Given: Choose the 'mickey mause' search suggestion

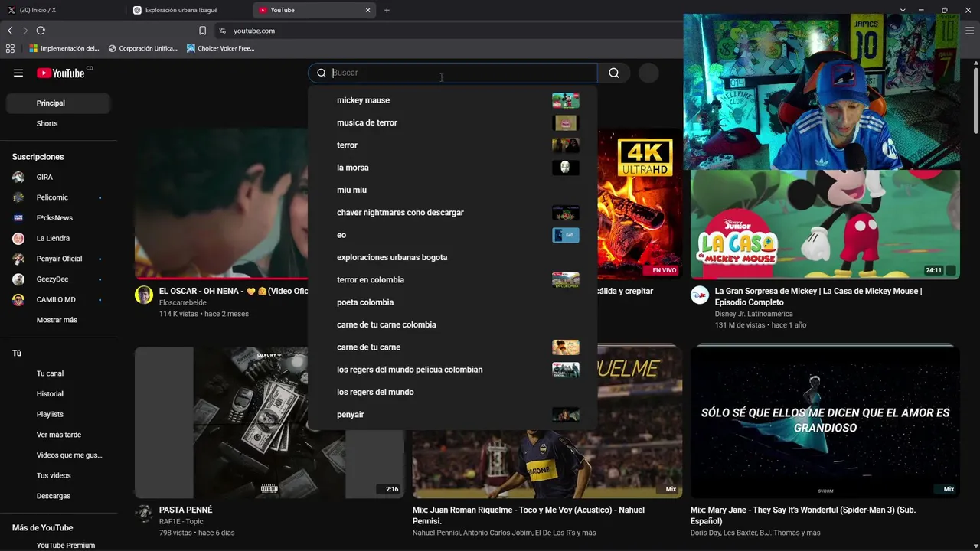Looking at the screenshot, I should [452, 100].
